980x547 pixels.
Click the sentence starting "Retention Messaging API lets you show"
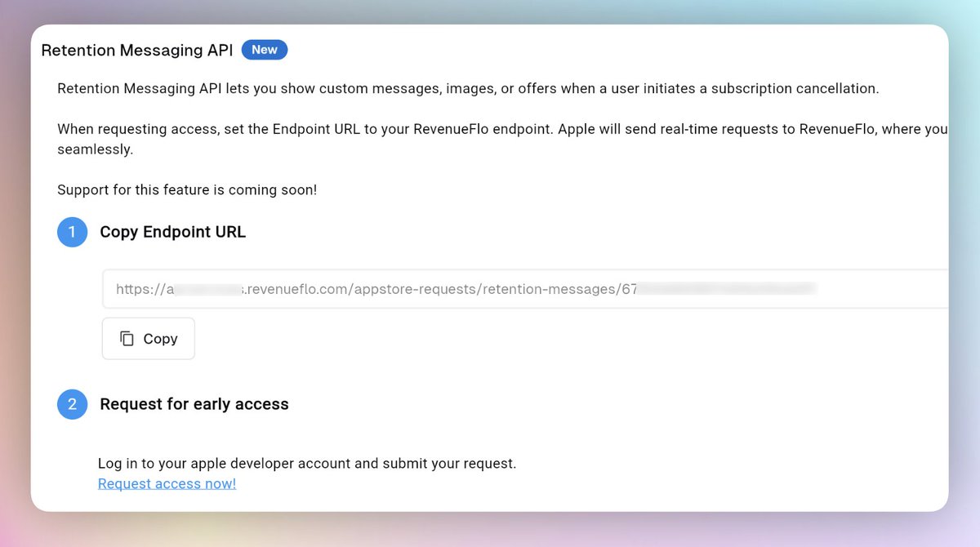tap(468, 88)
